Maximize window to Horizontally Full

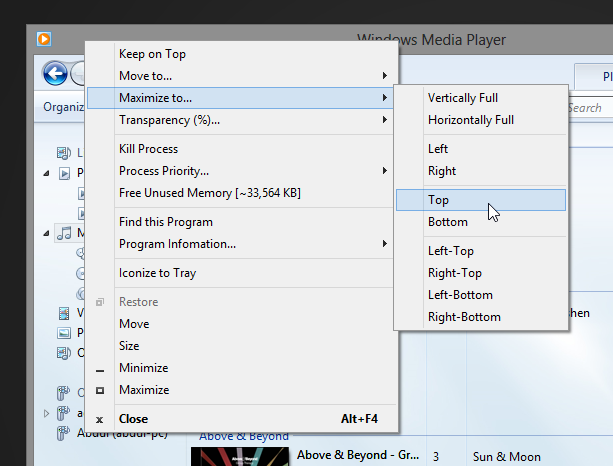pos(481,120)
